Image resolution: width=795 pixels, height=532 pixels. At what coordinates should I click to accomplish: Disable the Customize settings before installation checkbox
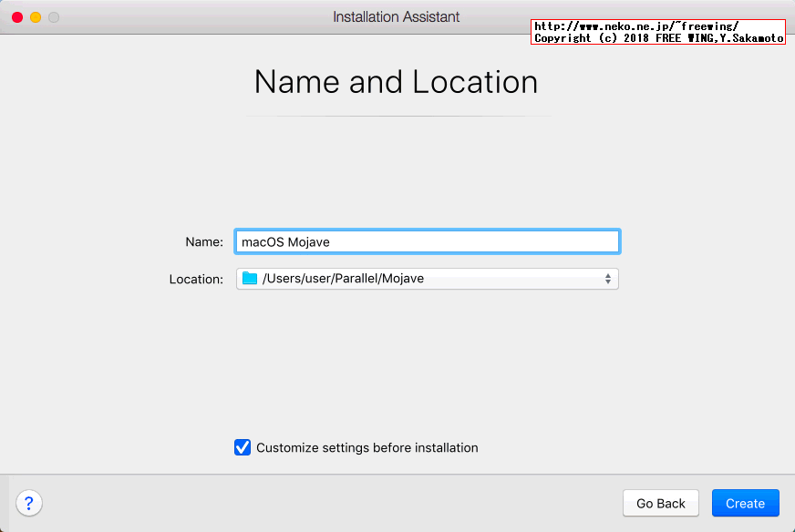(243, 447)
